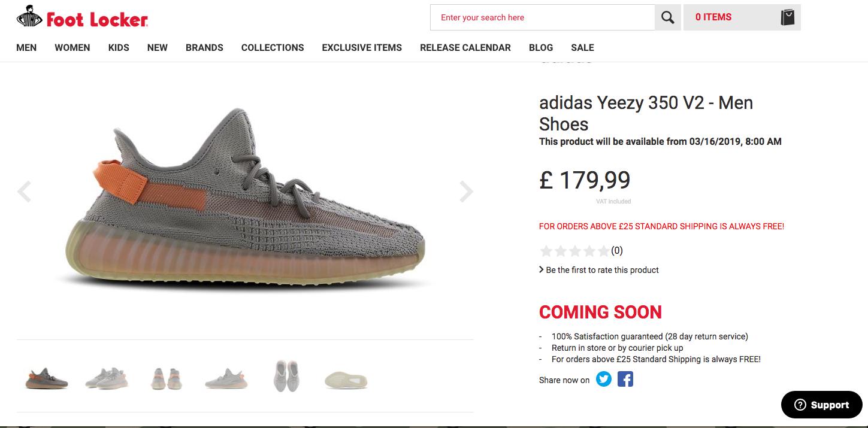Share product via Facebook icon
868x428 pixels.
tap(625, 379)
